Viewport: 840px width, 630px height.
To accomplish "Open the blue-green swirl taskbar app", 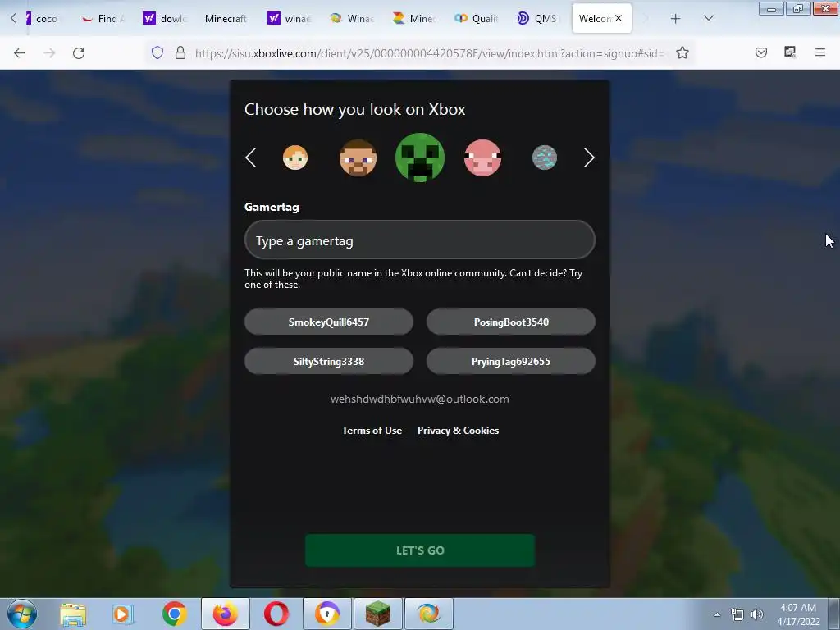I will coord(429,614).
